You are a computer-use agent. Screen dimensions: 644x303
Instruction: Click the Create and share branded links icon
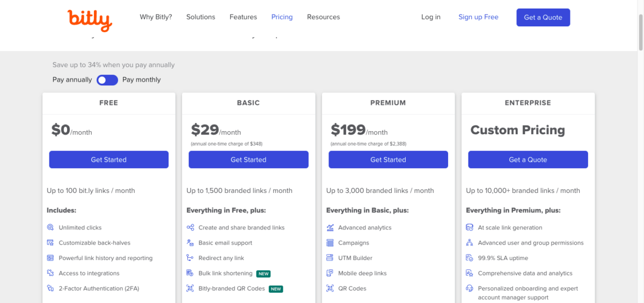190,228
